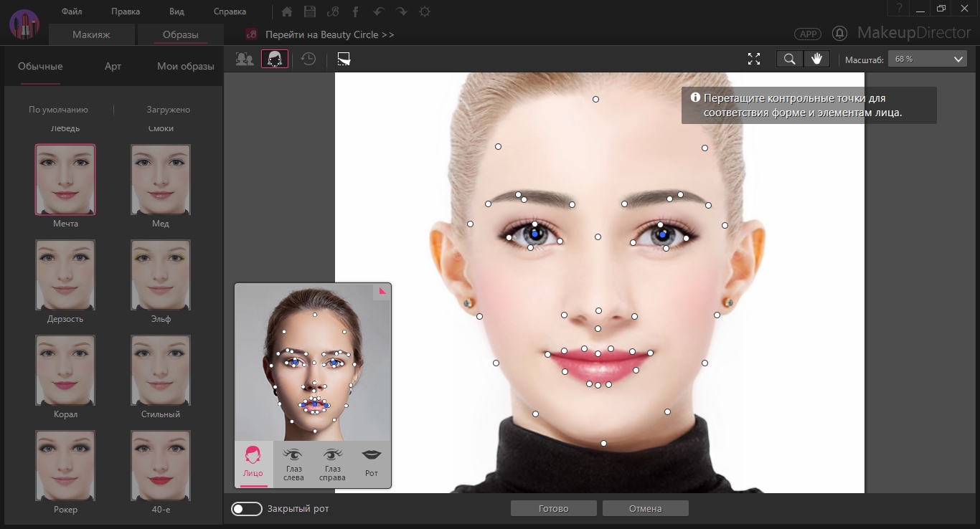This screenshot has height=529, width=980.
Task: Select the hand pan tool
Action: point(816,59)
